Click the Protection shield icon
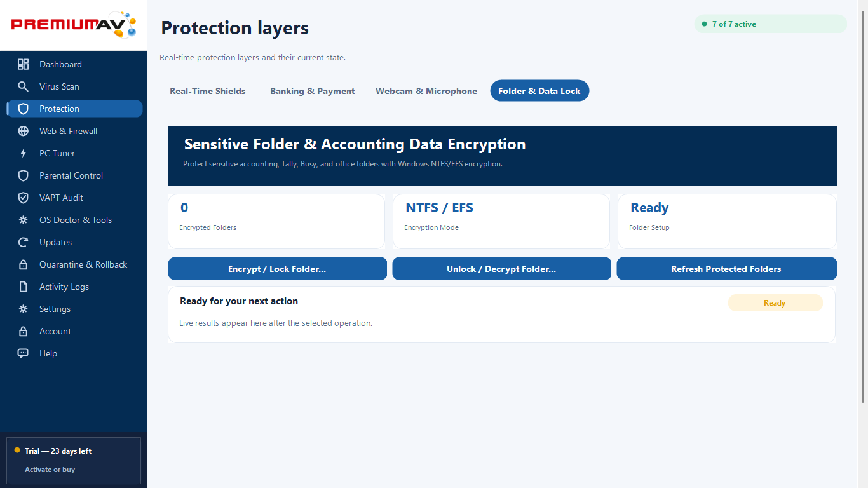 pyautogui.click(x=24, y=109)
